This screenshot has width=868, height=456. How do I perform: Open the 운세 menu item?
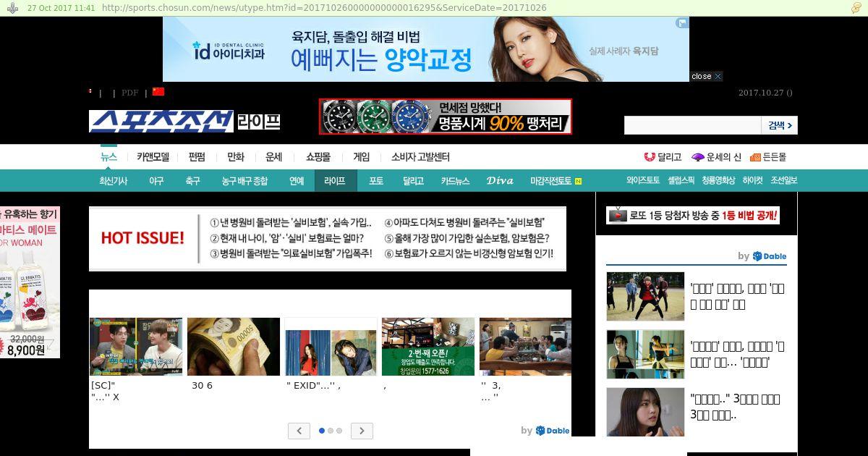pyautogui.click(x=274, y=156)
